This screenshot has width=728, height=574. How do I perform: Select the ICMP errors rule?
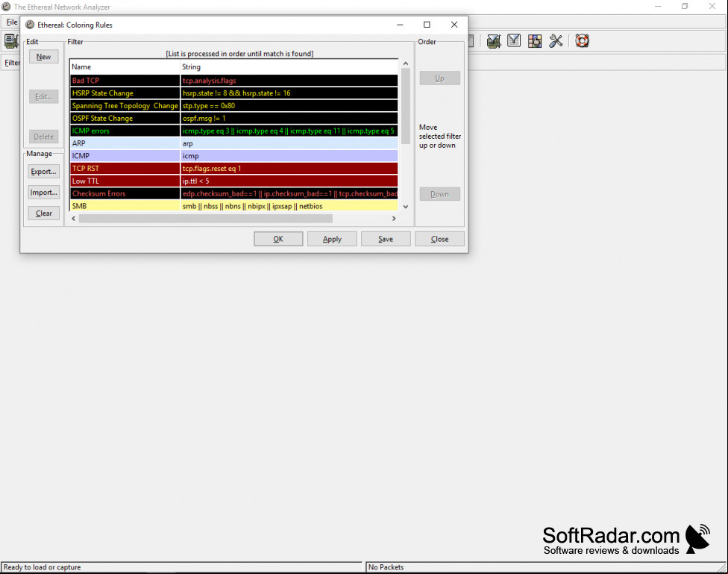click(234, 131)
